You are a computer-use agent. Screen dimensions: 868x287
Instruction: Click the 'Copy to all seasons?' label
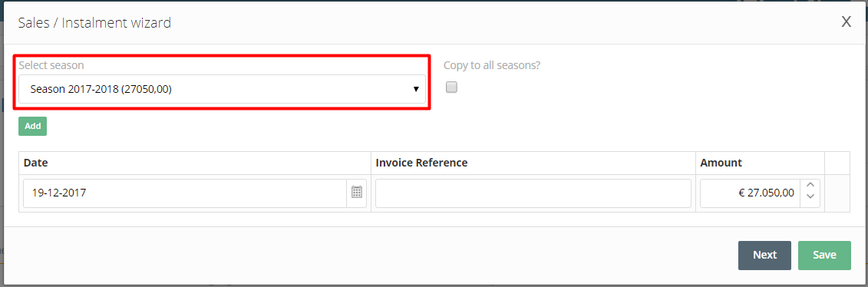492,65
